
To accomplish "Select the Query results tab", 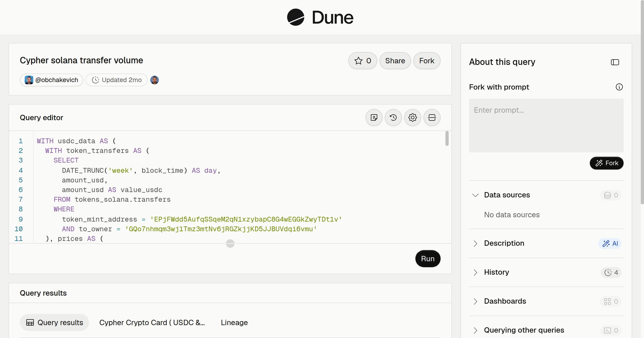I will coord(54,322).
